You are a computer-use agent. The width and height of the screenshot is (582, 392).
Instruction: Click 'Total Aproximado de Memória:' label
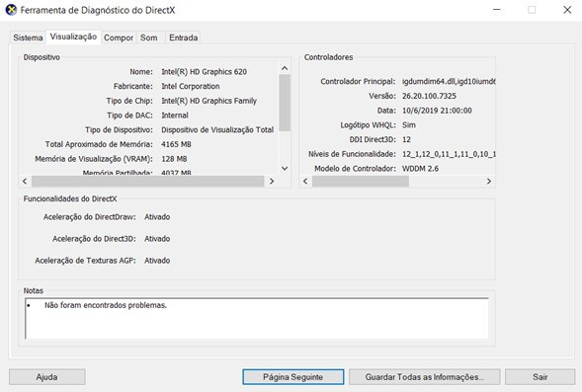click(99, 144)
